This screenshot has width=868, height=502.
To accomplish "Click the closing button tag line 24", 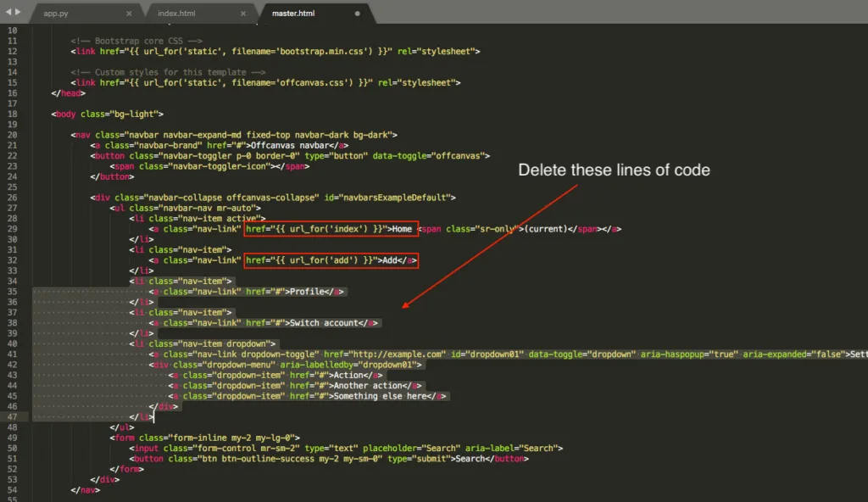I will coord(113,176).
